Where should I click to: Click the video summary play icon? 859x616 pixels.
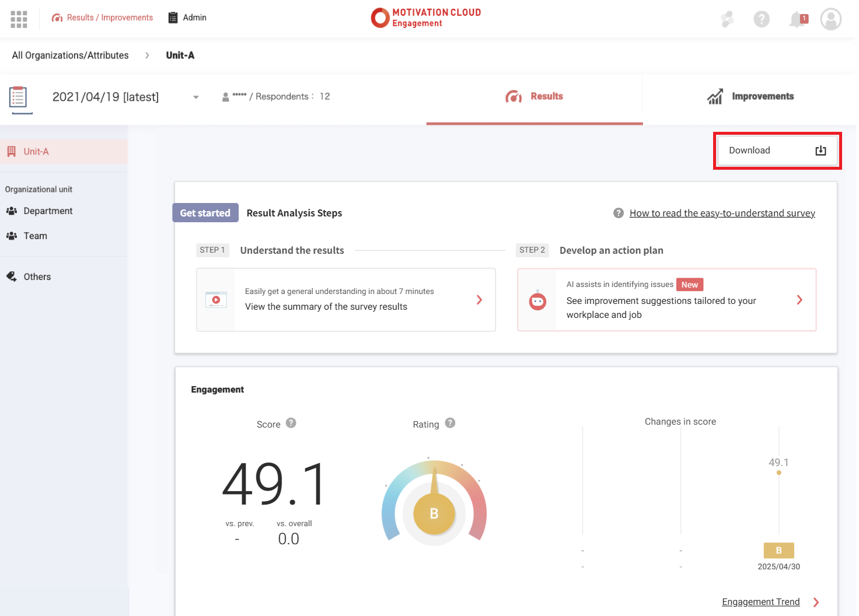[216, 300]
